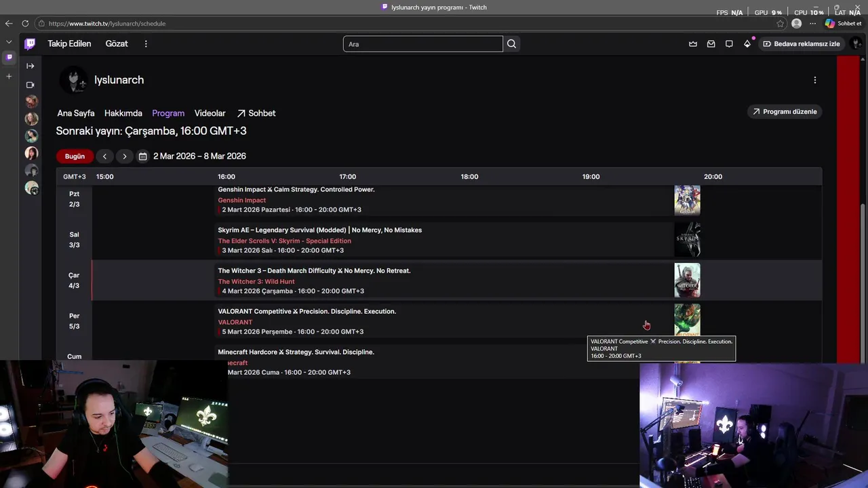
Task: Open the Skyrim game cover thumbnail
Action: [687, 240]
